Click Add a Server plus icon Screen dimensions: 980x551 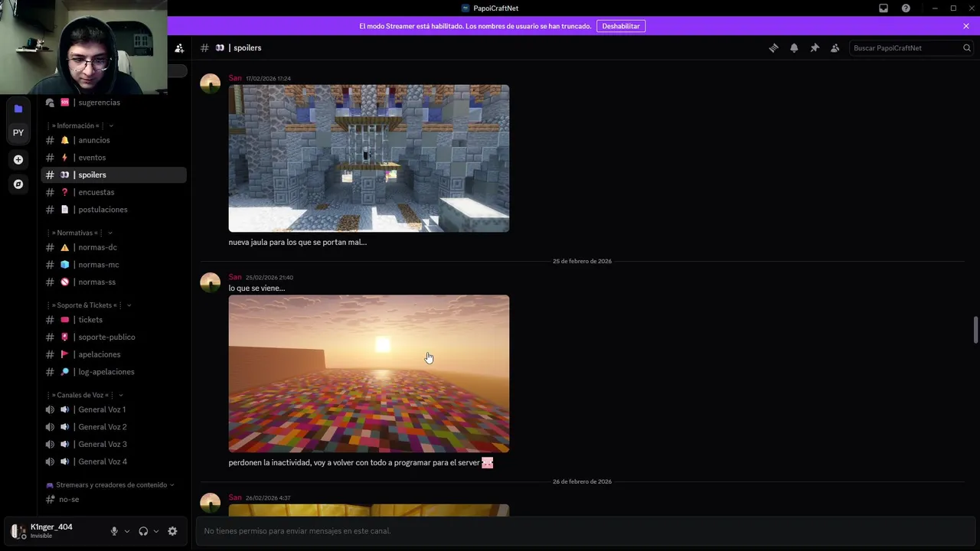(18, 159)
